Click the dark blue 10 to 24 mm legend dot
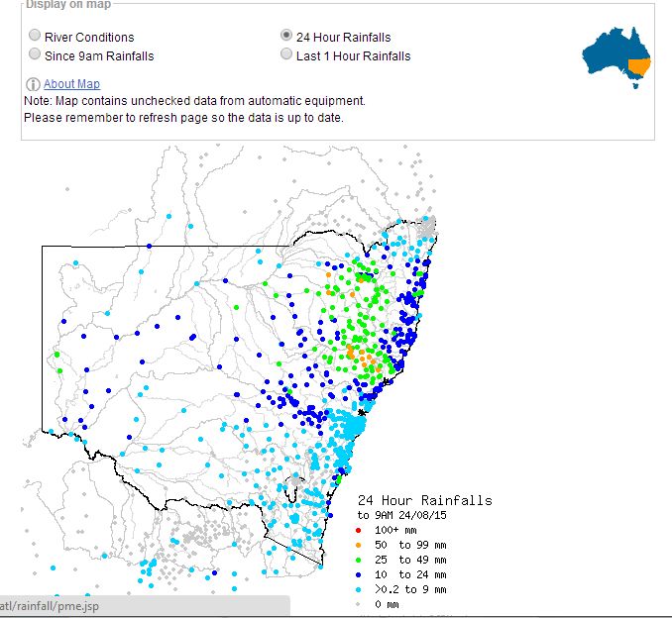This screenshot has height=618, width=672. click(x=362, y=574)
